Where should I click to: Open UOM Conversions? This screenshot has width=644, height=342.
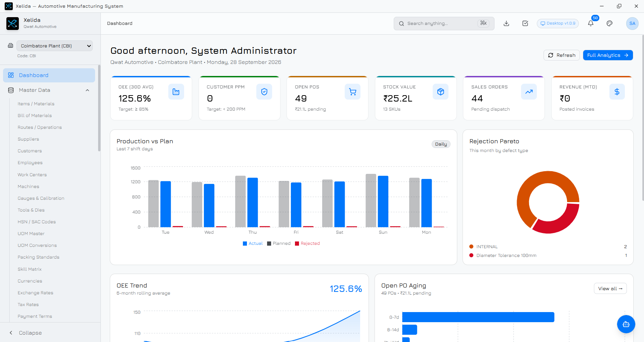click(x=37, y=245)
